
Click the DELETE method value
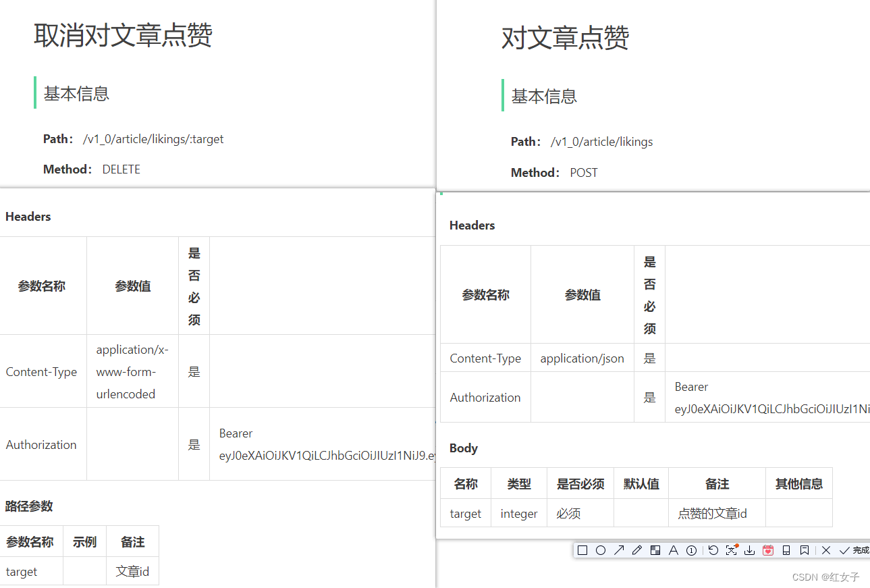[x=121, y=169]
